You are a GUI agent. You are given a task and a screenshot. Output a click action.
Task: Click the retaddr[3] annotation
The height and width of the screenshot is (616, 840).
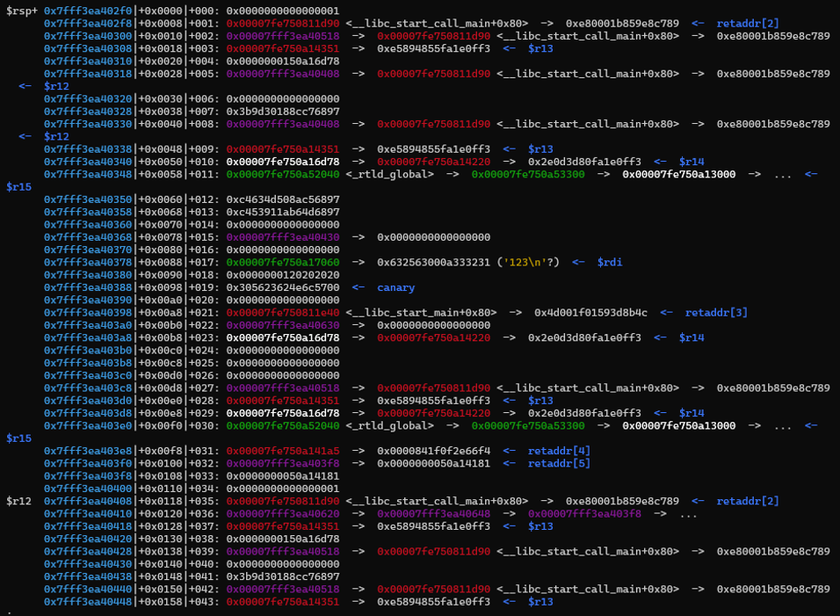(x=717, y=313)
